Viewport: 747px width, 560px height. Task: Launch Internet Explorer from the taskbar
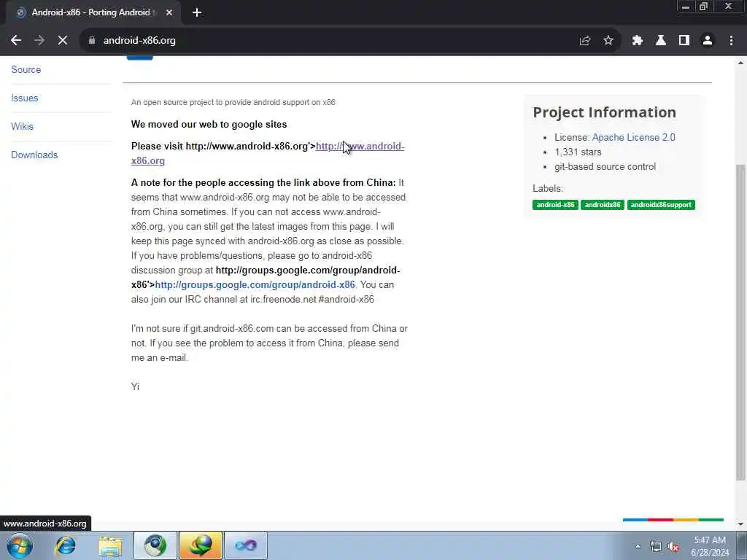[65, 545]
